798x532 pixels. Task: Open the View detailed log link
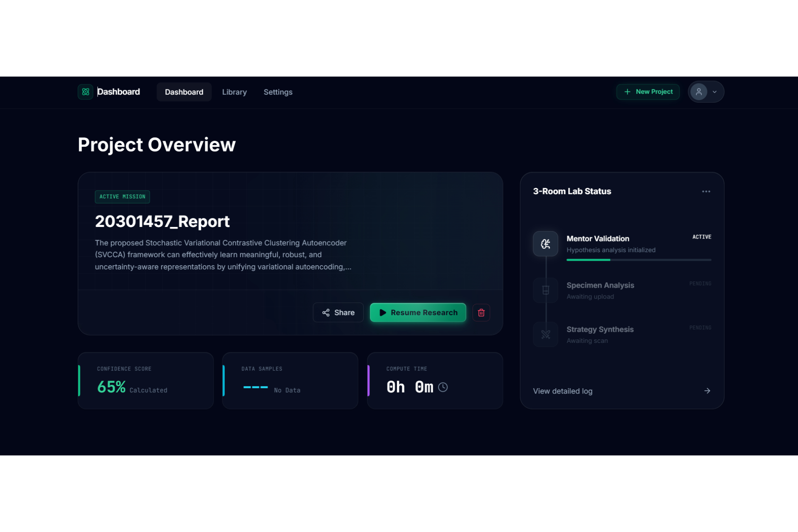click(562, 391)
